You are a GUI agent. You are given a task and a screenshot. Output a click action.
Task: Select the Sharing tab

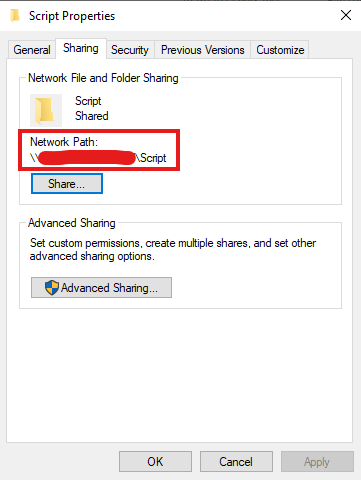81,49
